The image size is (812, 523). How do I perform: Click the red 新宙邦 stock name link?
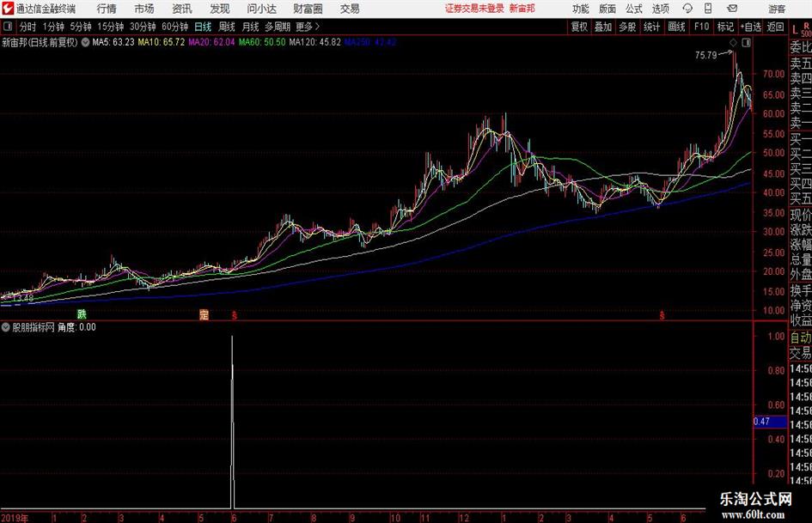click(x=522, y=9)
